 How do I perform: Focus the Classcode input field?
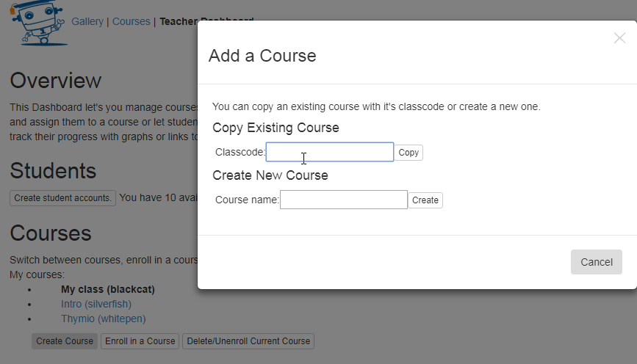(329, 152)
